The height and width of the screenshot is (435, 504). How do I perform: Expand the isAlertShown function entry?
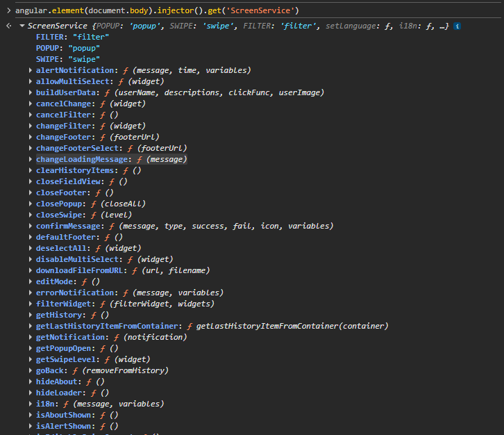[x=31, y=426]
